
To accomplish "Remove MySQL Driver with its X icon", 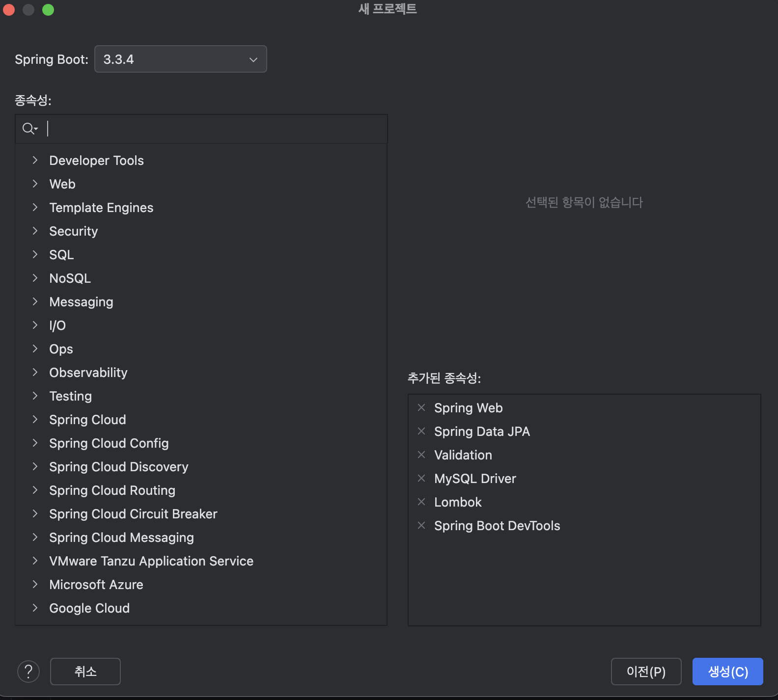I will coord(421,478).
